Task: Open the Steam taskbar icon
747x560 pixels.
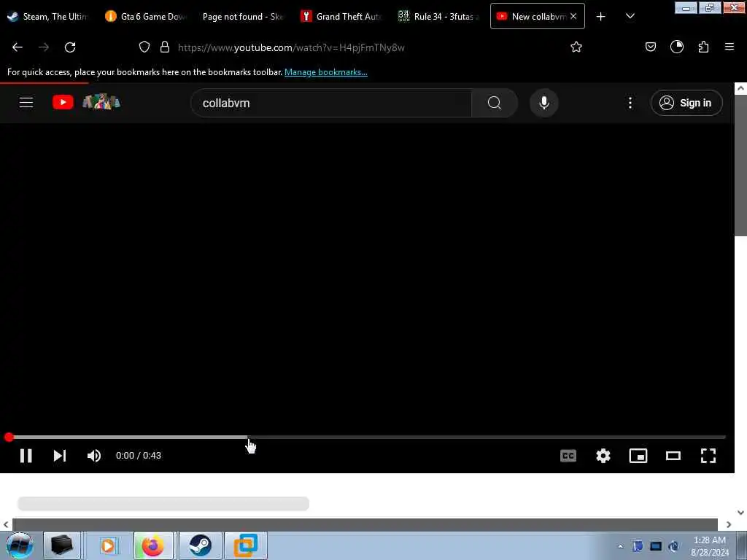Action: click(x=200, y=545)
